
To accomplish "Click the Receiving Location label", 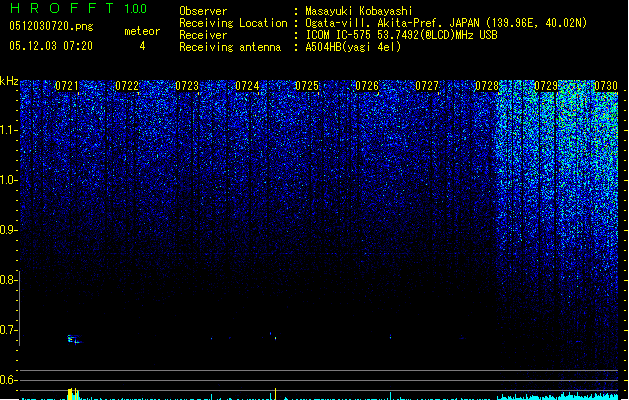I will (233, 23).
